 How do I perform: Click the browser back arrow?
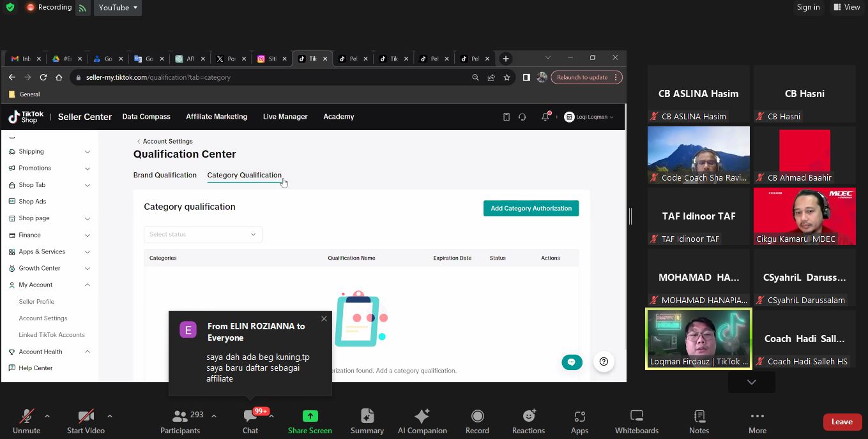click(11, 77)
